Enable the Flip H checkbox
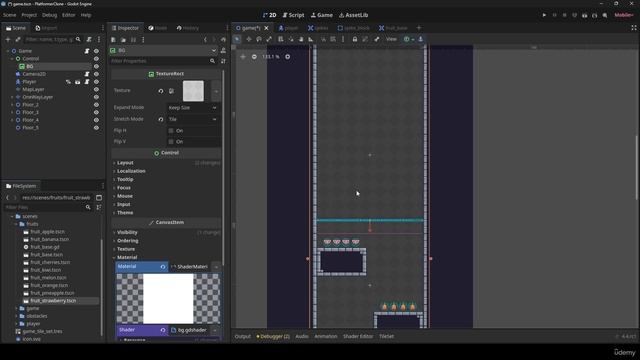Viewport: 640px width, 360px height. click(x=171, y=131)
